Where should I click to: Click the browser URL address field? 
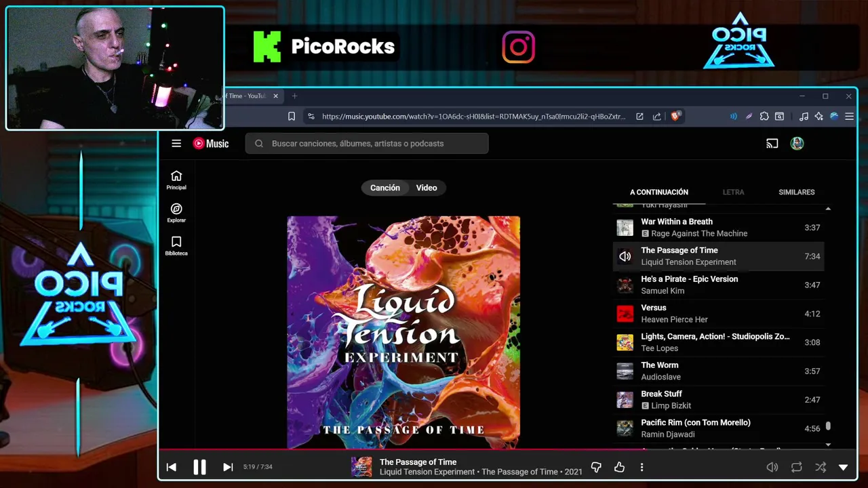473,117
